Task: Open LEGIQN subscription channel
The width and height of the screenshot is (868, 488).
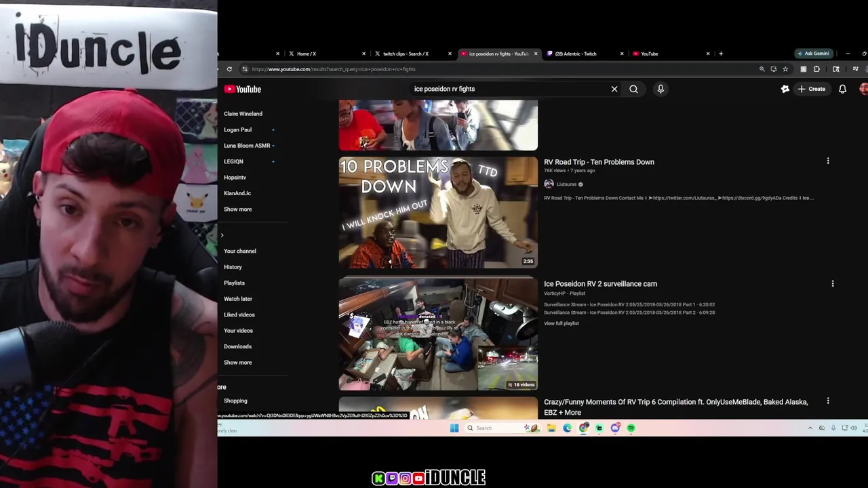Action: 233,161
